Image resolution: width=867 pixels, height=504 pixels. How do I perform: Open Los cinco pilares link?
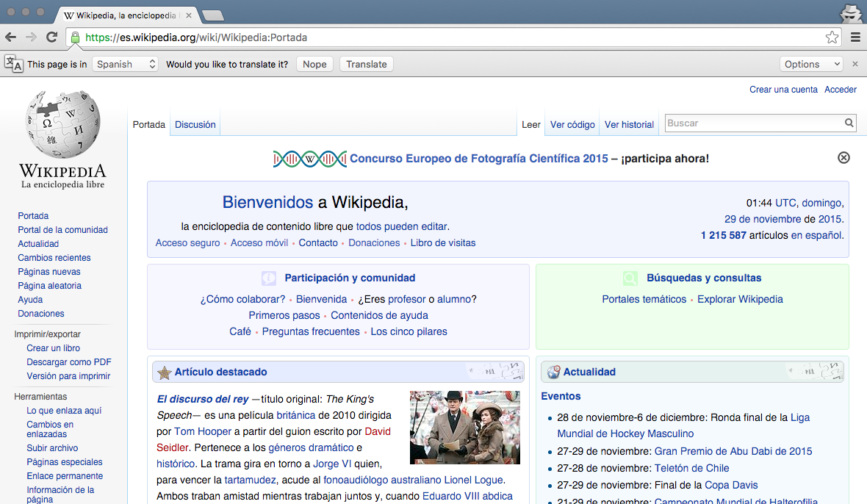(409, 331)
